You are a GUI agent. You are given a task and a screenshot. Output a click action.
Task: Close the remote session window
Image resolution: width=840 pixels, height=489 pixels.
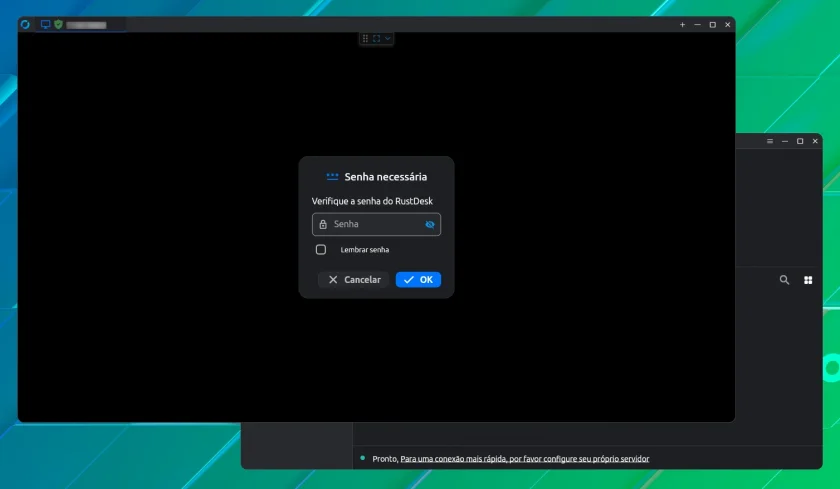[728, 25]
